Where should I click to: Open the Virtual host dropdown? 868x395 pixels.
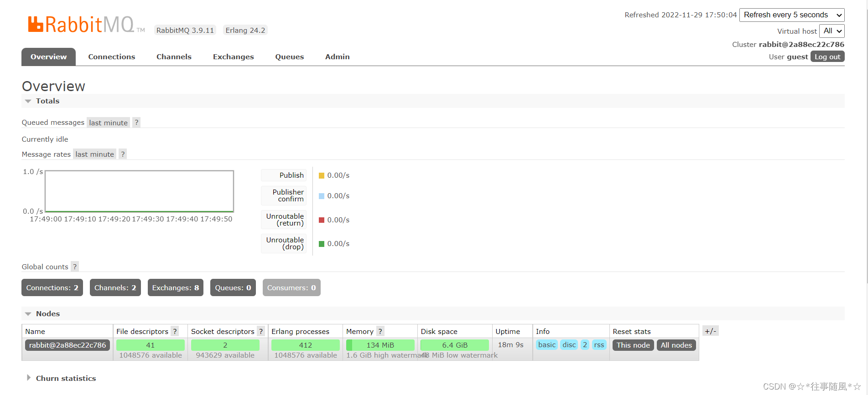[832, 31]
